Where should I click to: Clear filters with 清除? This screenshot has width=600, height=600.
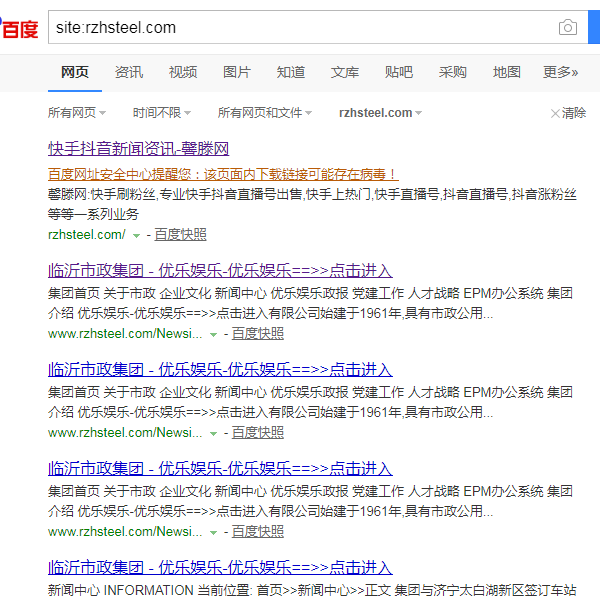coord(568,113)
